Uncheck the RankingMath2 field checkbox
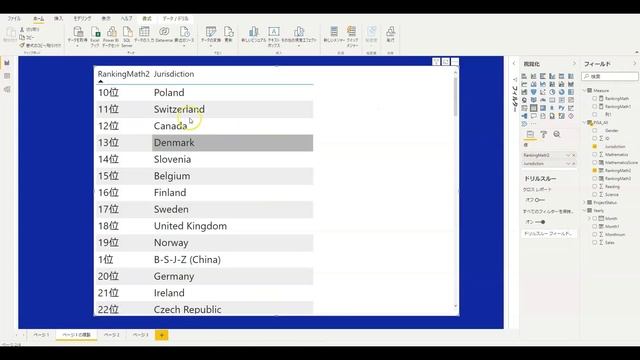This screenshot has width=640, height=360. click(595, 171)
